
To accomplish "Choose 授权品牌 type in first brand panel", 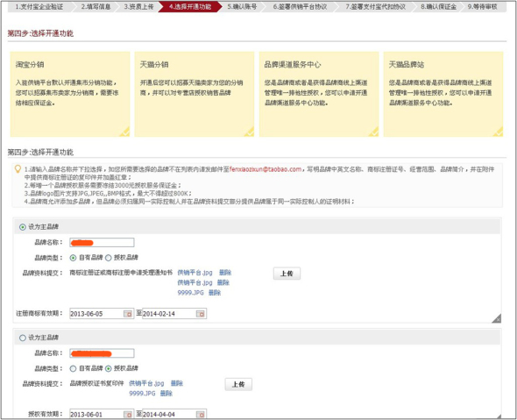I will [x=109, y=258].
